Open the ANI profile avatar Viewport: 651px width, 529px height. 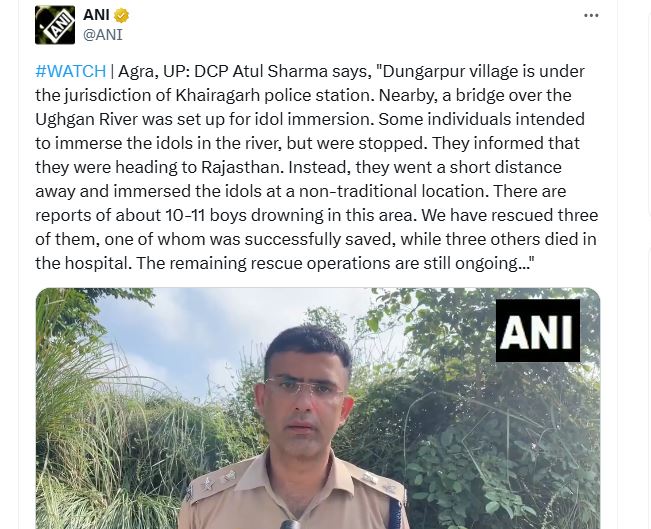pos(55,25)
